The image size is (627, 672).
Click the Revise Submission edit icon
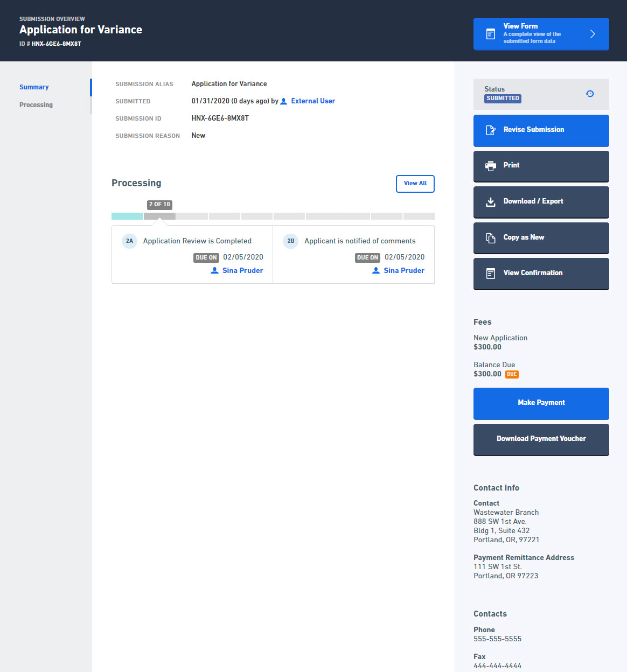pos(491,130)
